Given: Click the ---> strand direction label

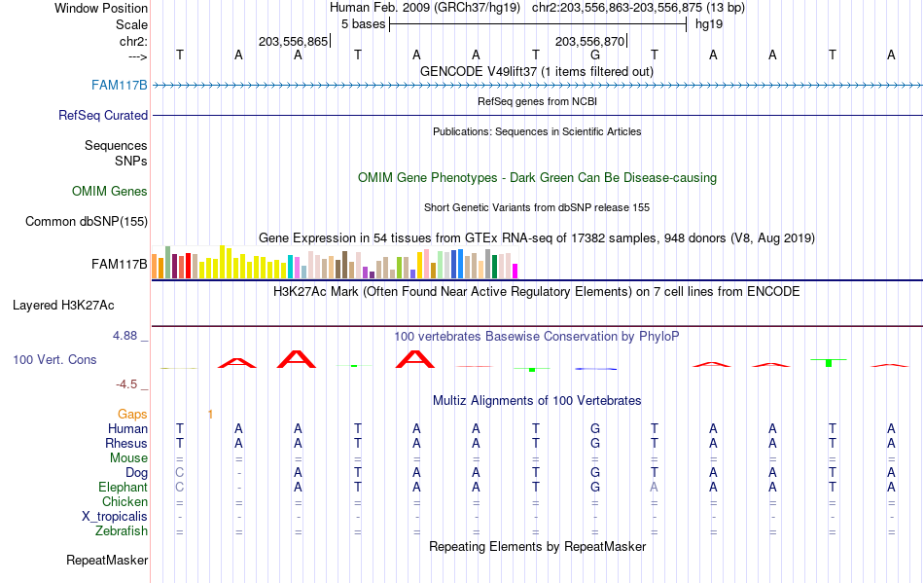Looking at the screenshot, I should click(138, 56).
